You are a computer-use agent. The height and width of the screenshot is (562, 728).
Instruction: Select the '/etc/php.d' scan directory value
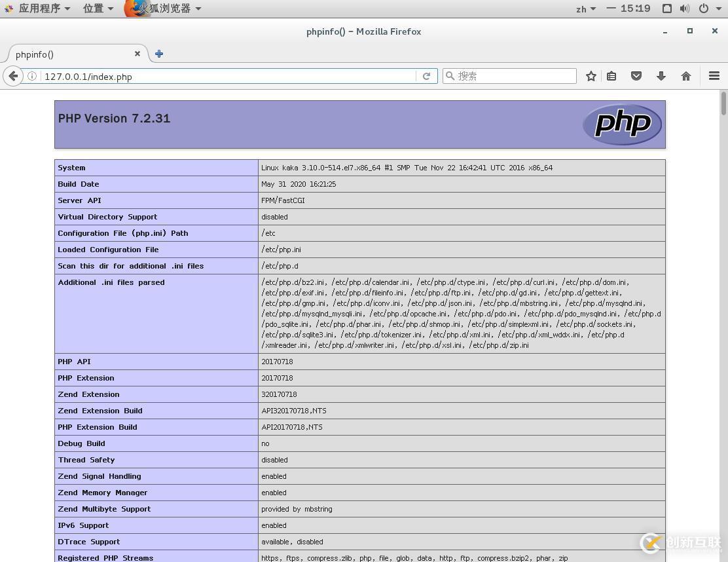point(280,266)
